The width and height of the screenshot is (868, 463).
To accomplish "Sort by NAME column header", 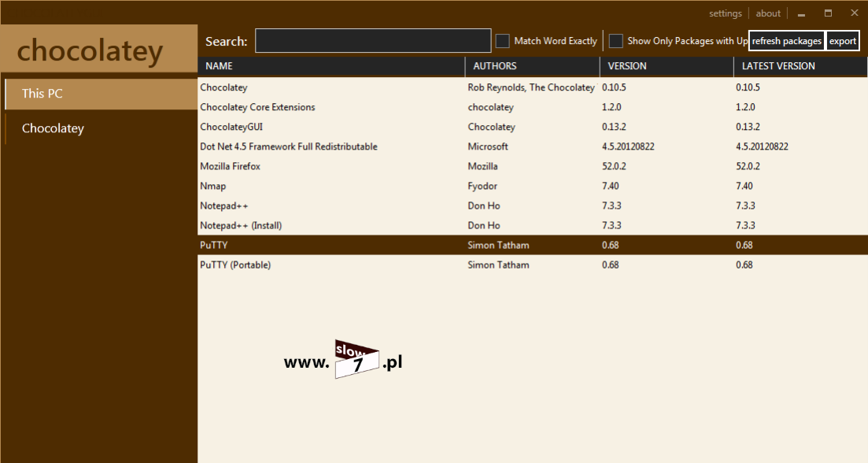I will click(331, 66).
